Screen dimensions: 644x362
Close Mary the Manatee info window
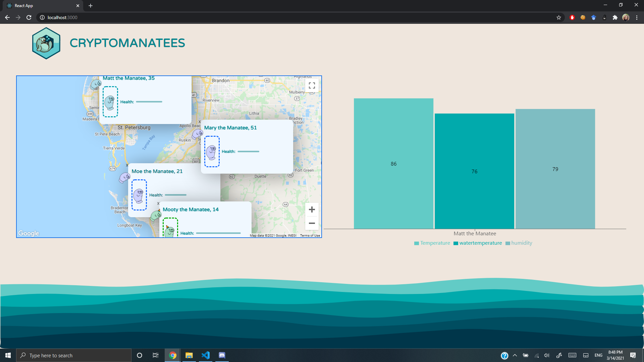200,122
